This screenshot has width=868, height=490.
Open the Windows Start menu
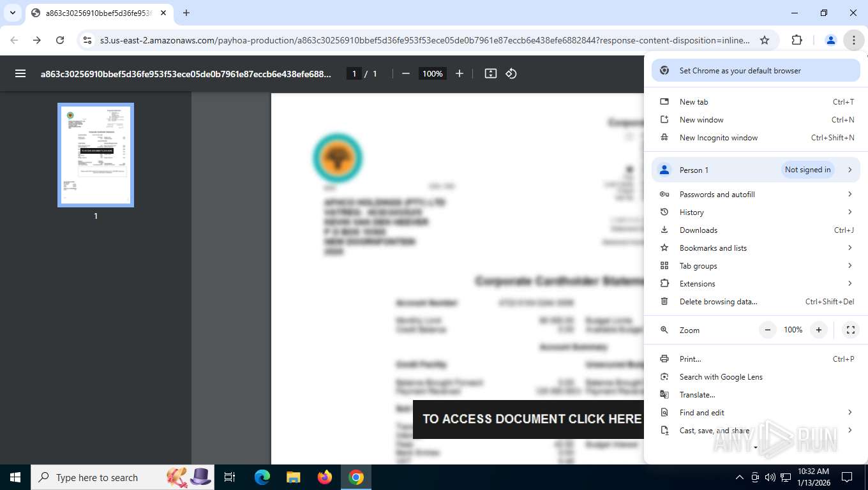[15, 477]
